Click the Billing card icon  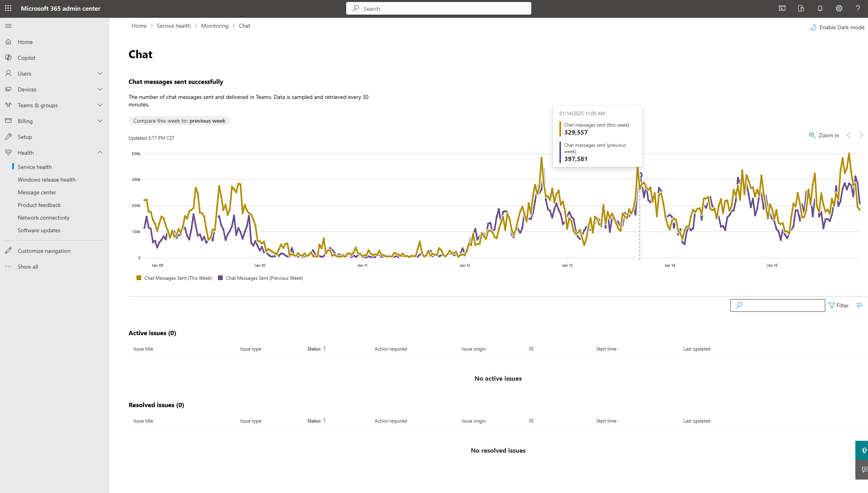pos(8,121)
